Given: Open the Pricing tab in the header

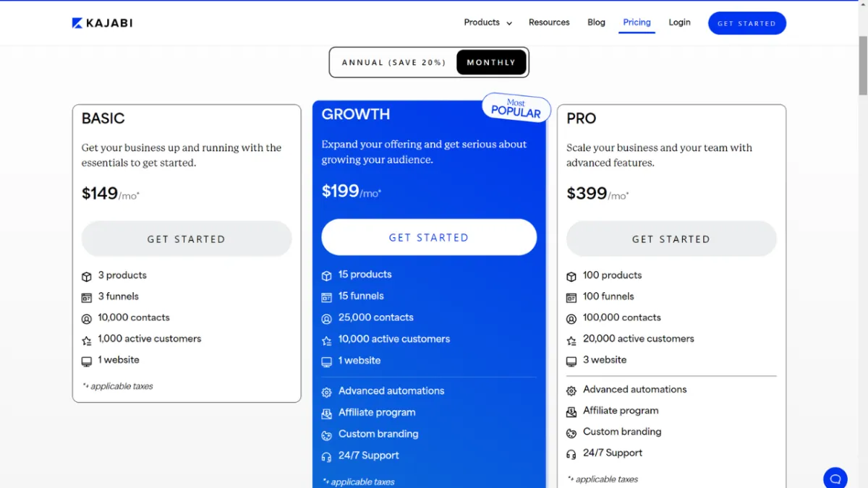Looking at the screenshot, I should click(637, 22).
